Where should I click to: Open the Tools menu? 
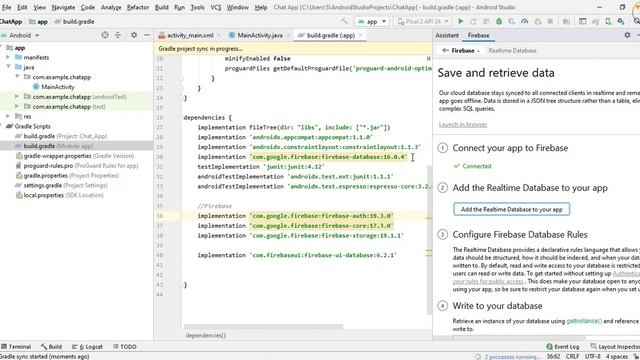pos(198,7)
